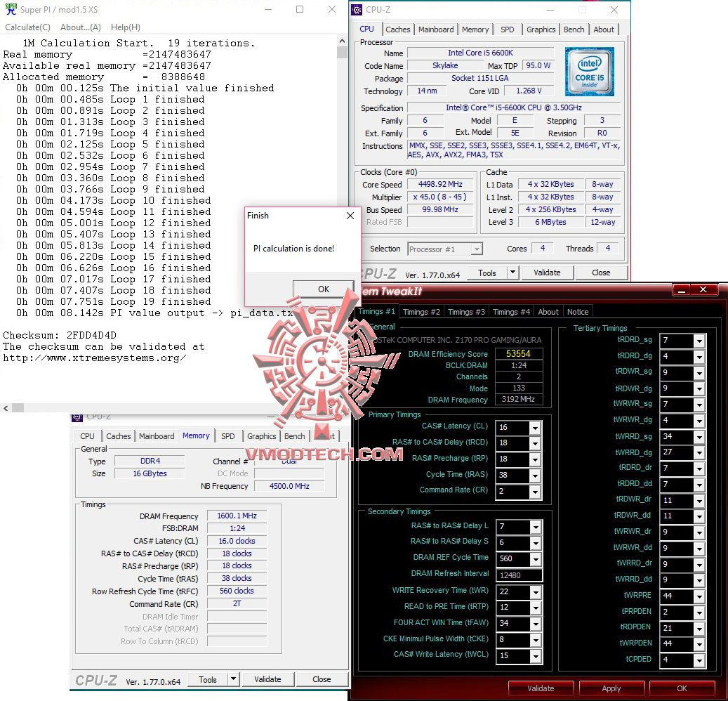Expand the FOUR ACT WIN Time (tFAW) dropdown
The height and width of the screenshot is (701, 728).
click(x=536, y=624)
